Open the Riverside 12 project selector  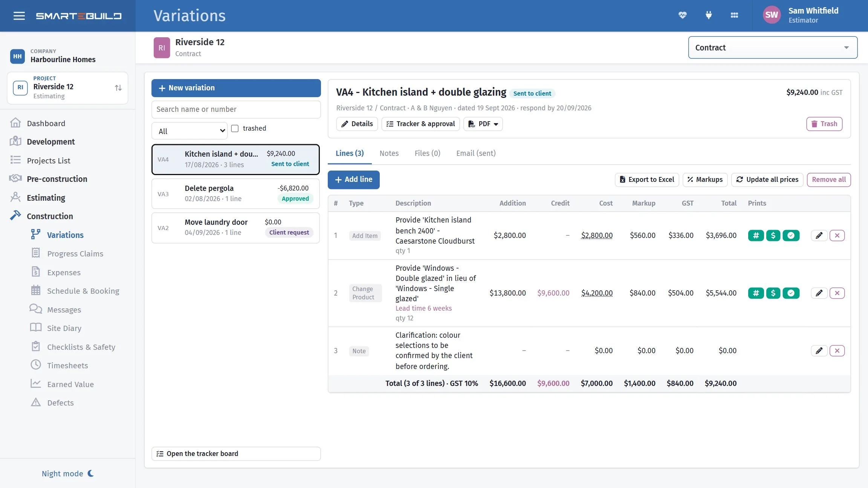[67, 88]
